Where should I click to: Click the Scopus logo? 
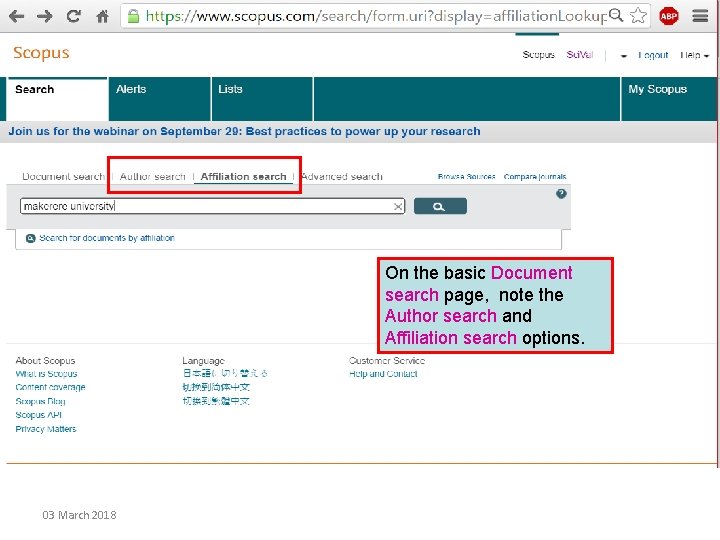pos(41,53)
